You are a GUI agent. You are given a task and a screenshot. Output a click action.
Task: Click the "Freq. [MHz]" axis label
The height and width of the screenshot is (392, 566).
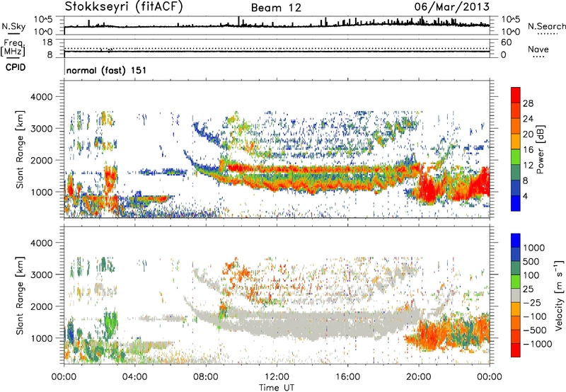[13, 48]
